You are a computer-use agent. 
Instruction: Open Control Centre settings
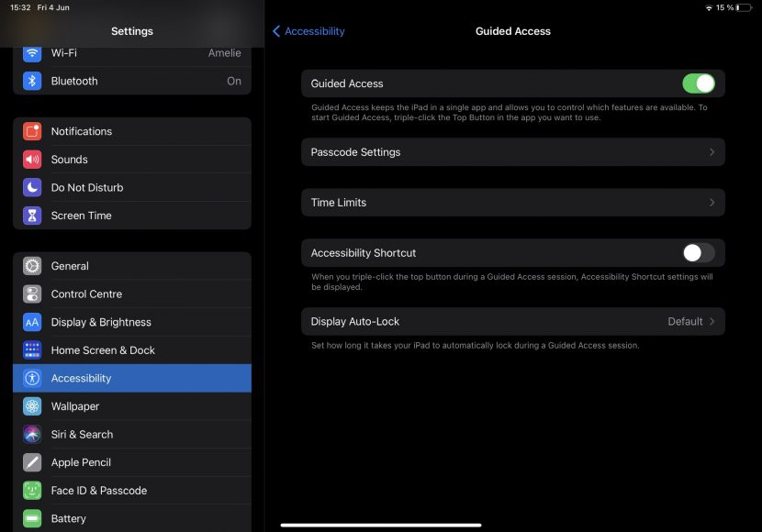(132, 294)
